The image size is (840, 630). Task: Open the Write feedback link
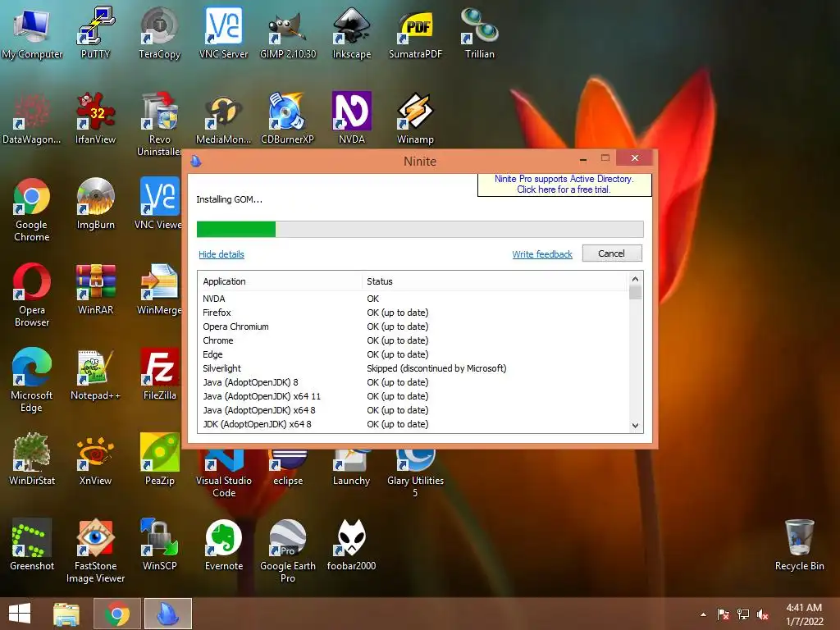pos(542,254)
